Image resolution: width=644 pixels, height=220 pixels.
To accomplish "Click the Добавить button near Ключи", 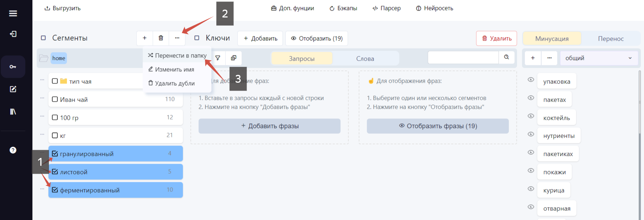I will pos(260,39).
